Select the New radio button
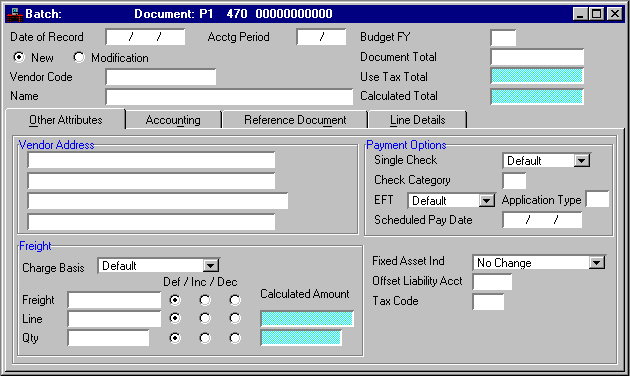630x376 pixels. click(18, 57)
